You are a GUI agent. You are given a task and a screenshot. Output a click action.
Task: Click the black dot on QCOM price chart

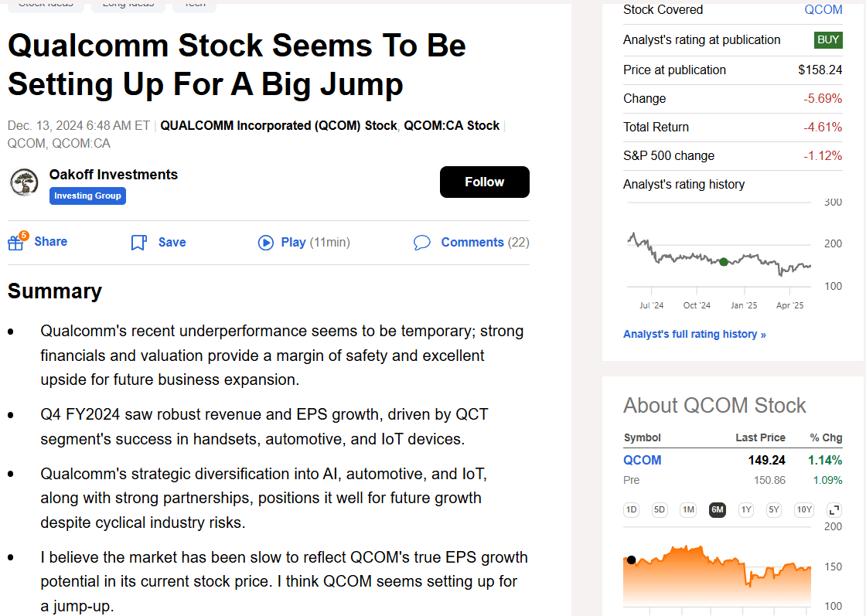tap(632, 560)
